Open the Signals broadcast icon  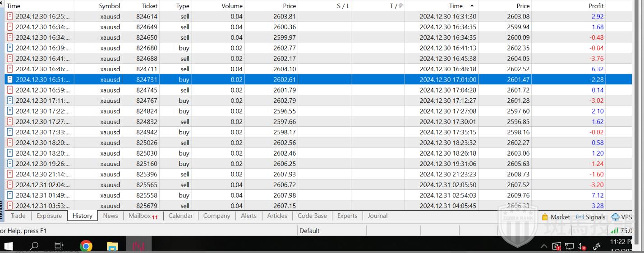coord(580,217)
